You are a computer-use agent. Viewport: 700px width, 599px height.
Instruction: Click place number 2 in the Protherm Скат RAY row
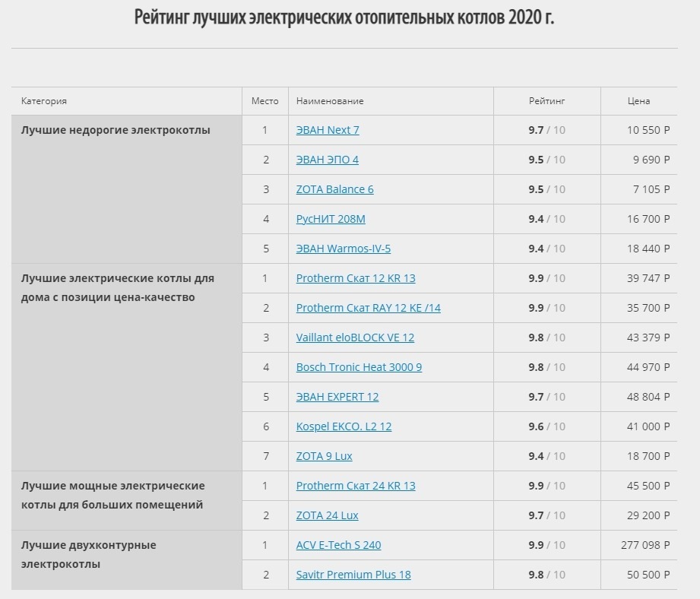tap(266, 308)
